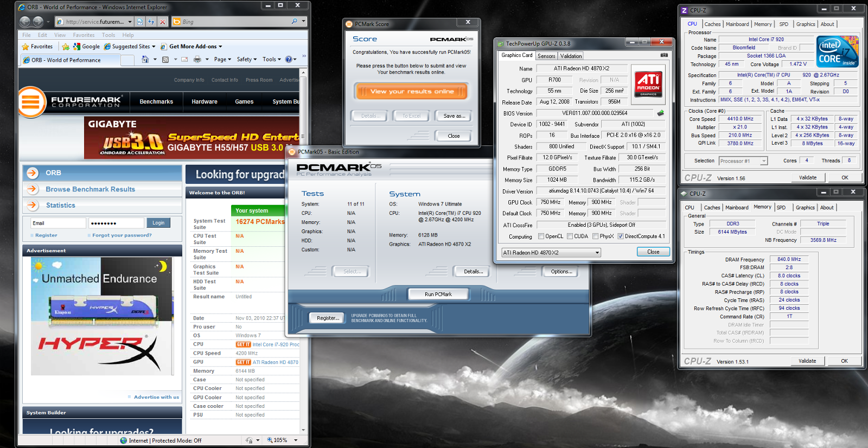Viewport: 868px width, 448px height.
Task: Click the Futuremark orange logo
Action: 31,102
